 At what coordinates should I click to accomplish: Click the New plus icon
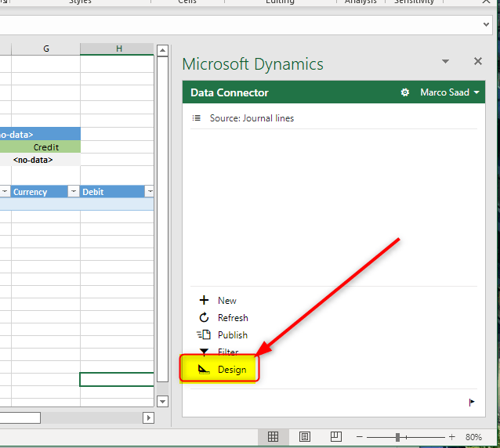click(x=204, y=301)
